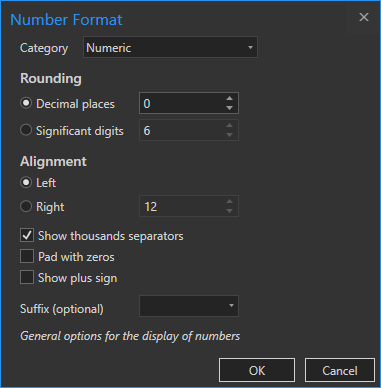Confirm with the OK button
This screenshot has height=388, width=381.
257,370
